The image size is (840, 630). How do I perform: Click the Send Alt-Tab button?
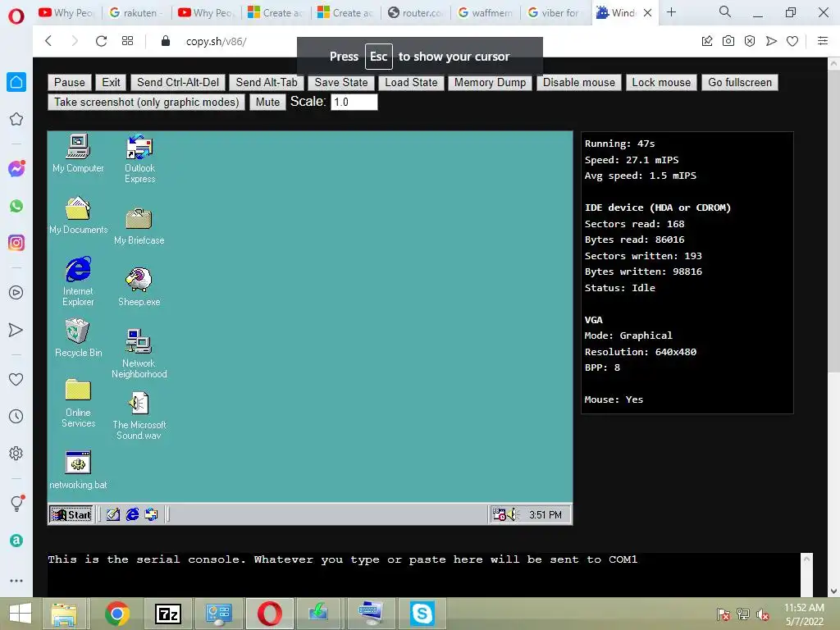[267, 83]
